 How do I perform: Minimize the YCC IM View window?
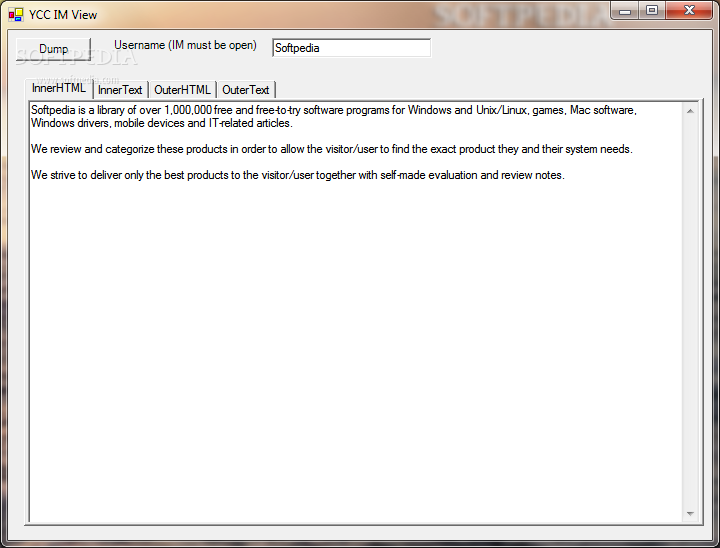click(624, 11)
